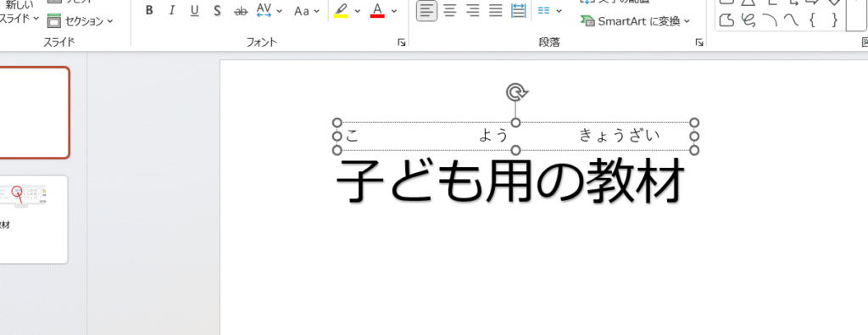Open Paragraph dialog launcher in 段落 group
This screenshot has width=868, height=335.
(699, 42)
